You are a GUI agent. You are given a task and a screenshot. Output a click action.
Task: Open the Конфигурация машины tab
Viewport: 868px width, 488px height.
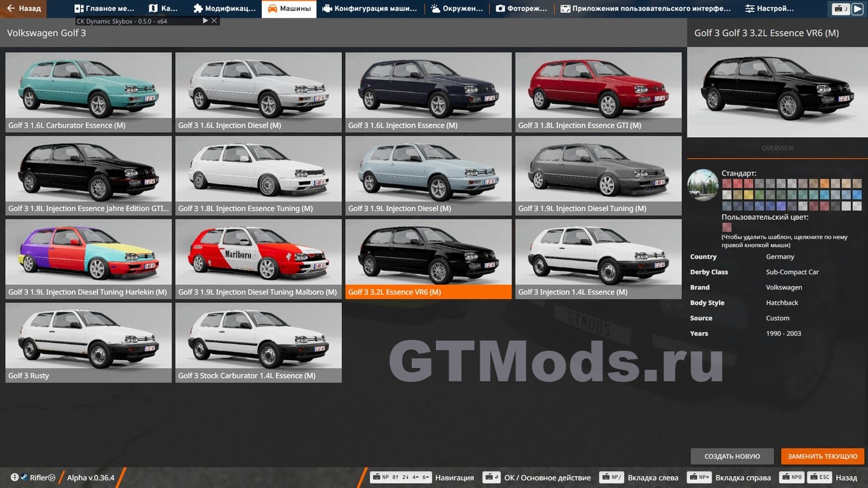pos(369,9)
